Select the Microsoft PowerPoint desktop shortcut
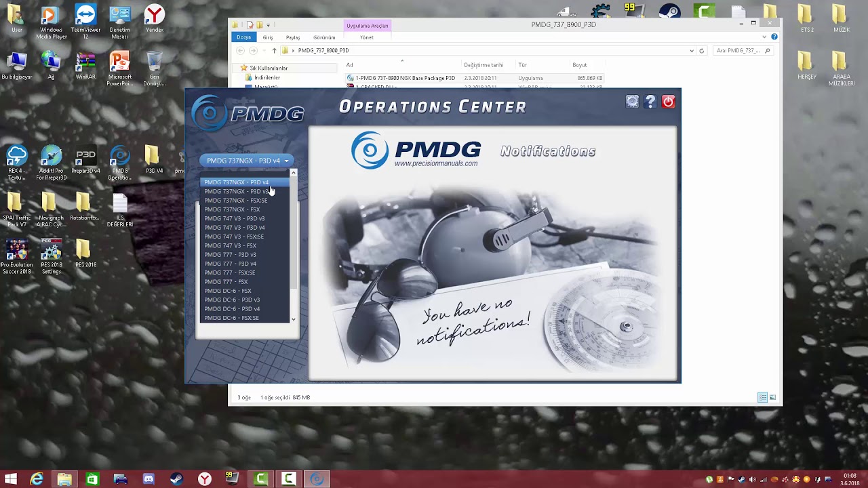Viewport: 868px width, 488px height. tap(120, 69)
